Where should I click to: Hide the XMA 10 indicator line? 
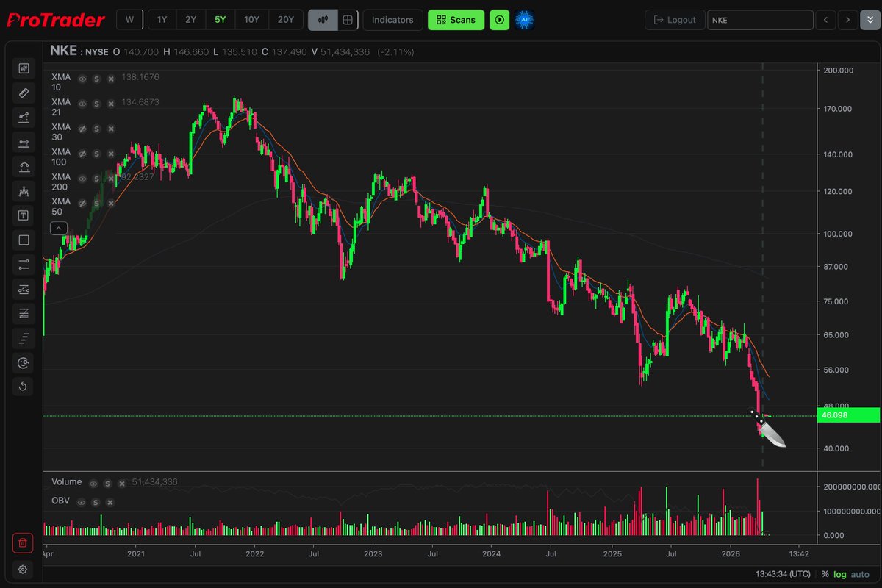[83, 77]
